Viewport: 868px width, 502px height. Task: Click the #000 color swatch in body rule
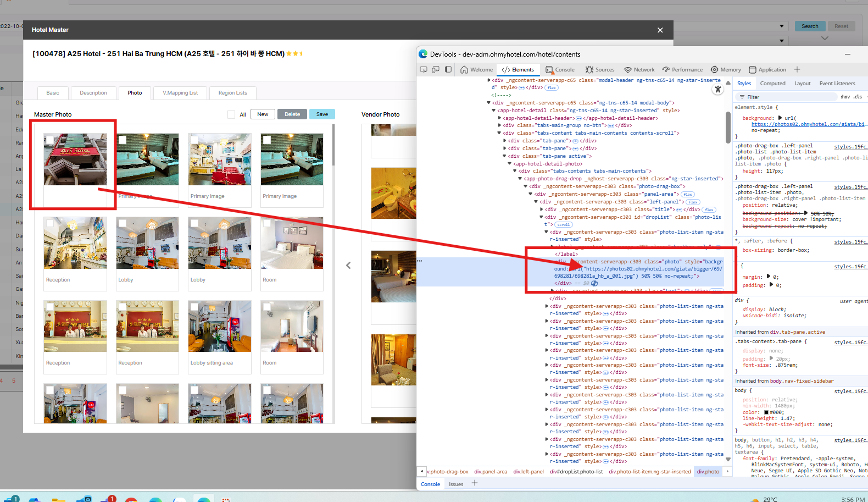(766, 412)
